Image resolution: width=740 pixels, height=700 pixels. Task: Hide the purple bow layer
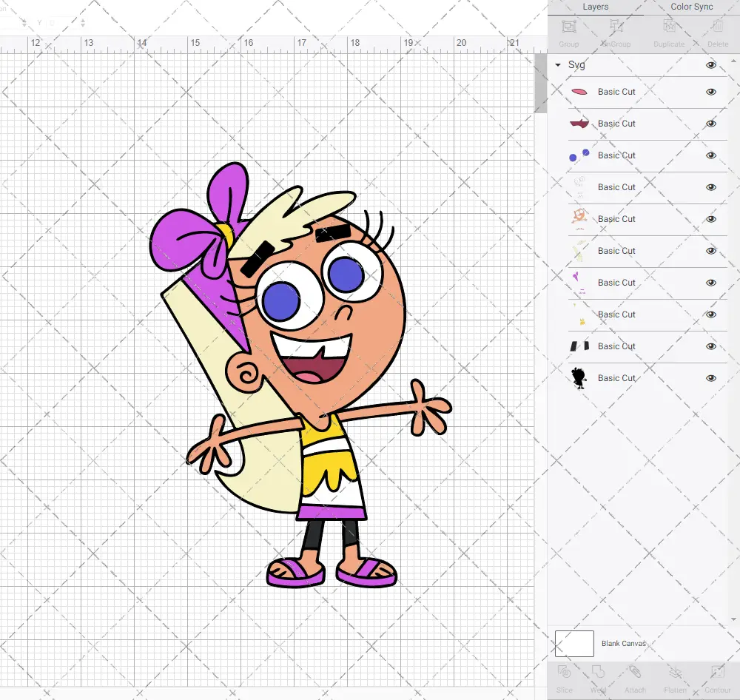coord(710,283)
